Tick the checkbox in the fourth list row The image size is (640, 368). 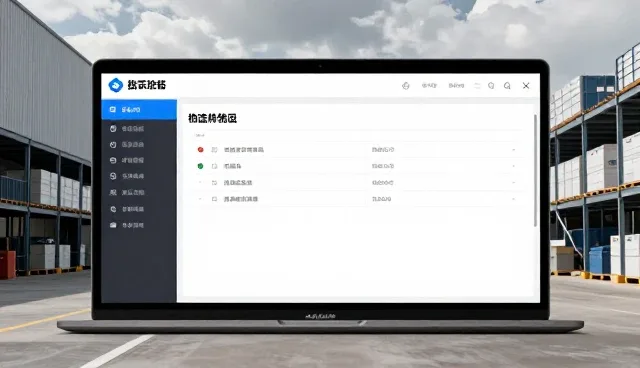tap(214, 199)
